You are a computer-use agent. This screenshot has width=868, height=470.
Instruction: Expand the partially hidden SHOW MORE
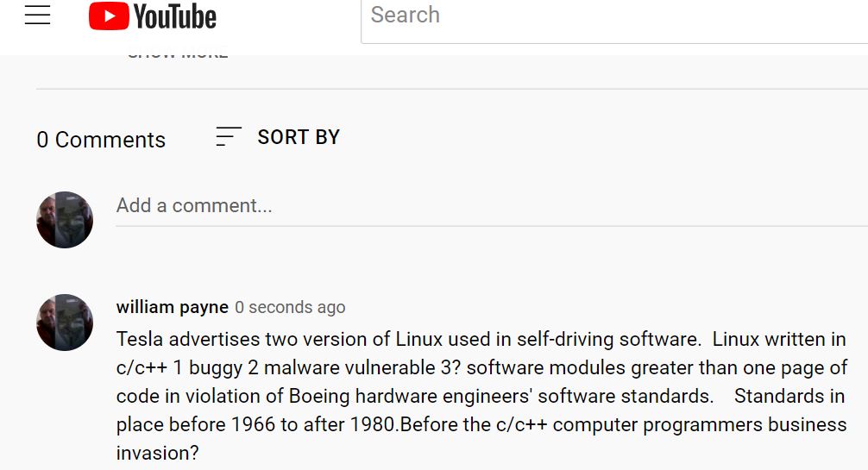178,55
